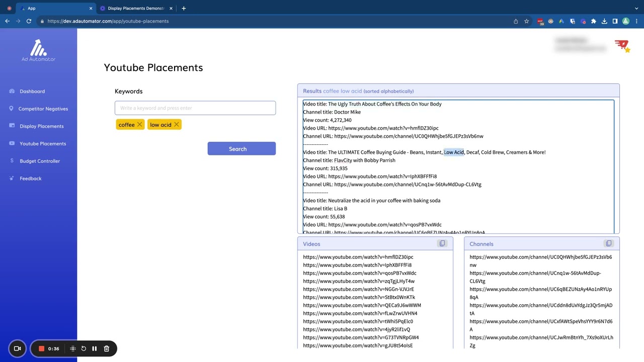Open the browser Extensions puzzle icon

(x=594, y=21)
